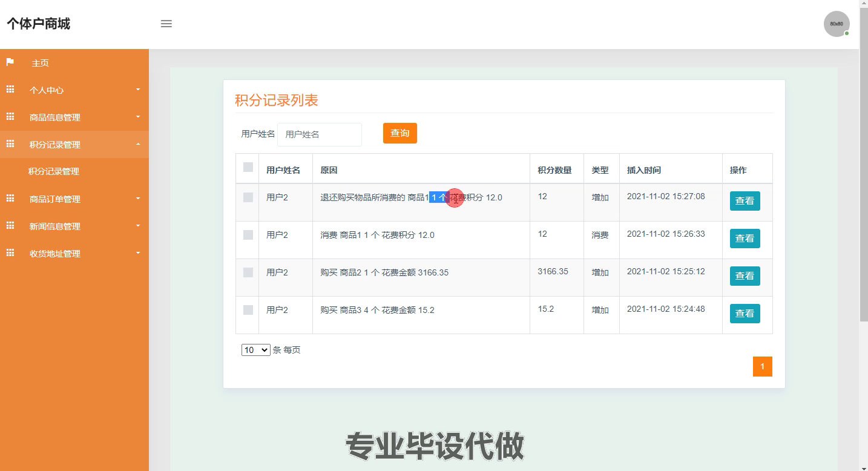Screen dimensions: 868x471
Task: Click the 插入时间 column header
Action: tap(644, 170)
